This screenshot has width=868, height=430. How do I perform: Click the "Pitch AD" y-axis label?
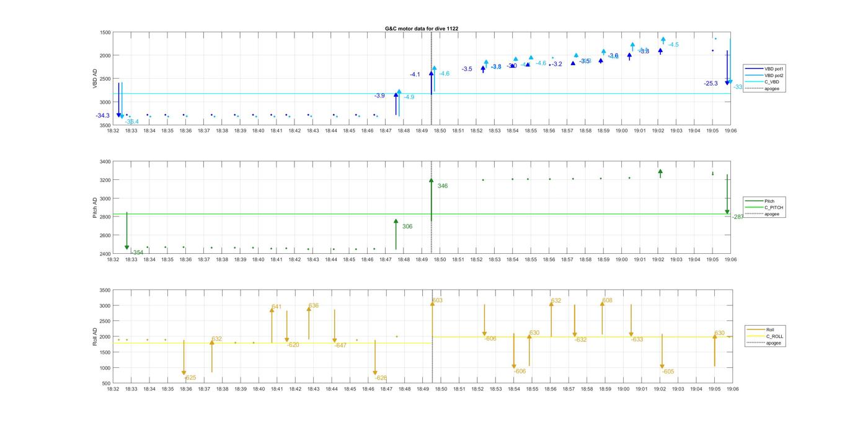pyautogui.click(x=95, y=208)
